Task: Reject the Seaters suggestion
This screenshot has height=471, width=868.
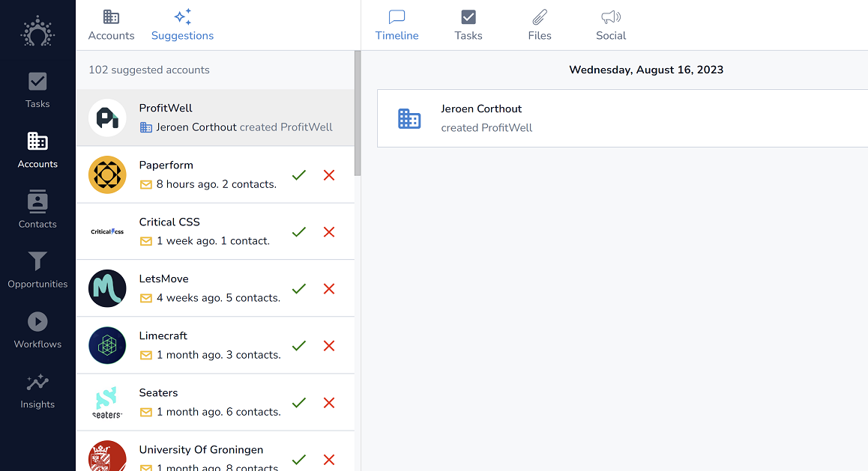Action: tap(329, 403)
